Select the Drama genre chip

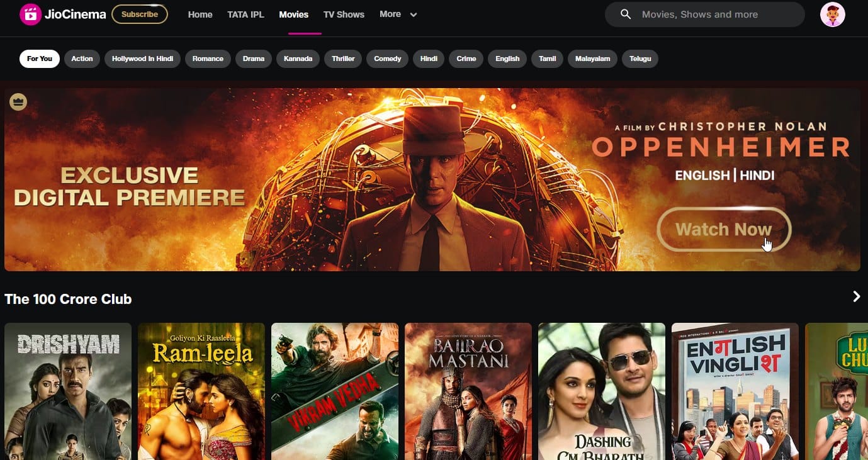(x=254, y=59)
